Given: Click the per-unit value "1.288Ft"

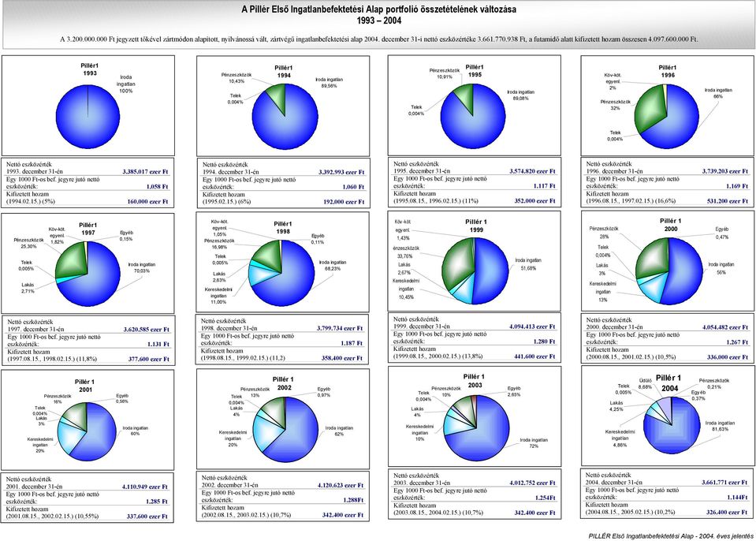Looking at the screenshot, I should (353, 501).
